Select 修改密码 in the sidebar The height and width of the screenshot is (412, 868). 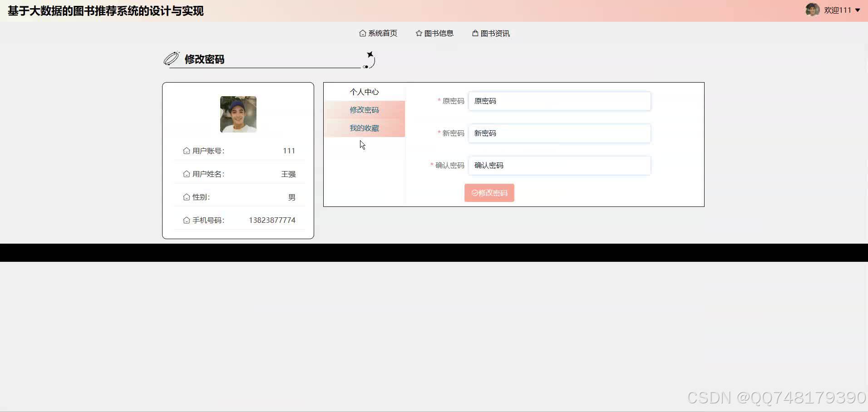[364, 110]
